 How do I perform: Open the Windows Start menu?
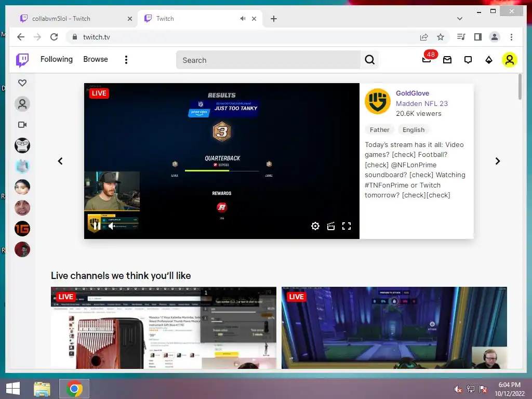[13, 389]
